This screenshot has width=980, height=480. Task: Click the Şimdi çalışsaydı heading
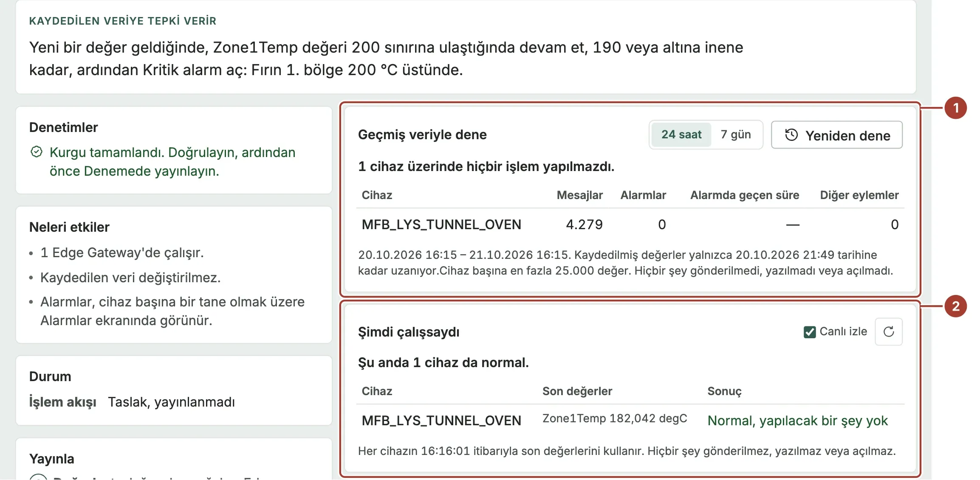(x=409, y=332)
